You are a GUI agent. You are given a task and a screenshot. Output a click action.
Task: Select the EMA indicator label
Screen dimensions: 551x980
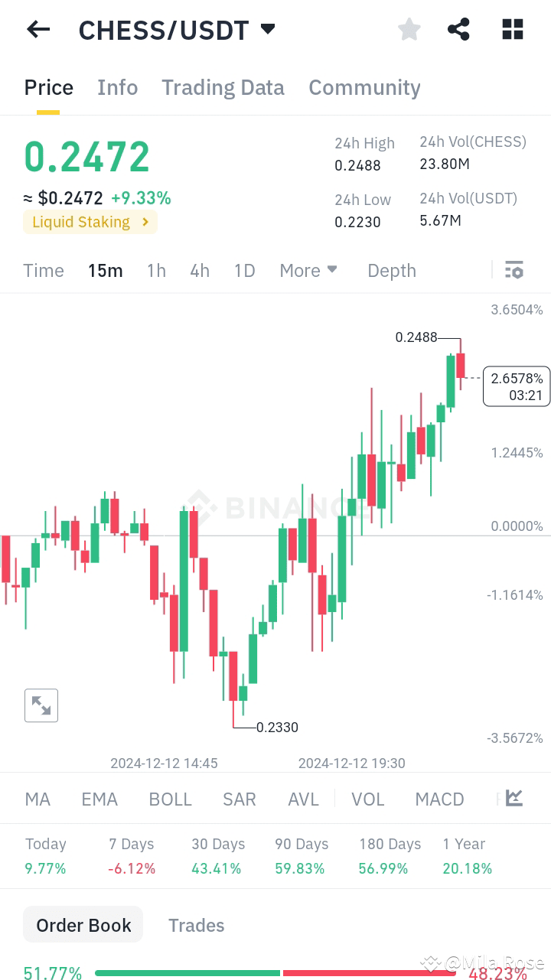click(x=99, y=799)
